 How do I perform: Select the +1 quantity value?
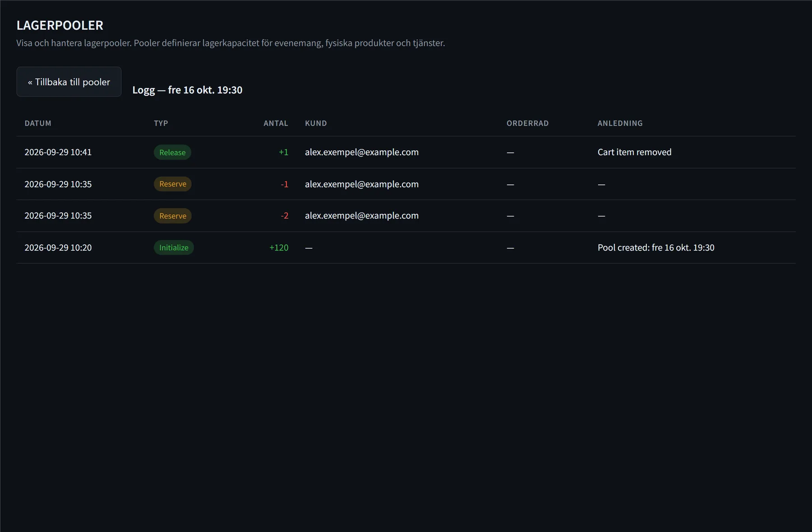pos(283,152)
